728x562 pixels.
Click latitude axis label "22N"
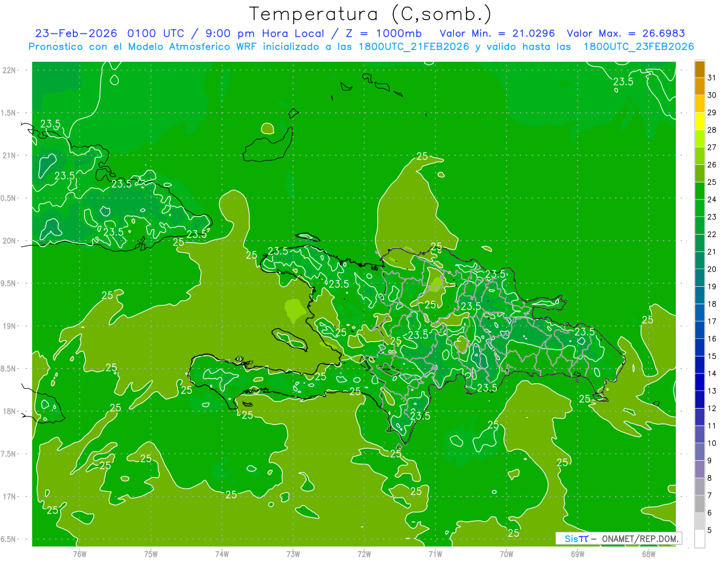point(10,70)
